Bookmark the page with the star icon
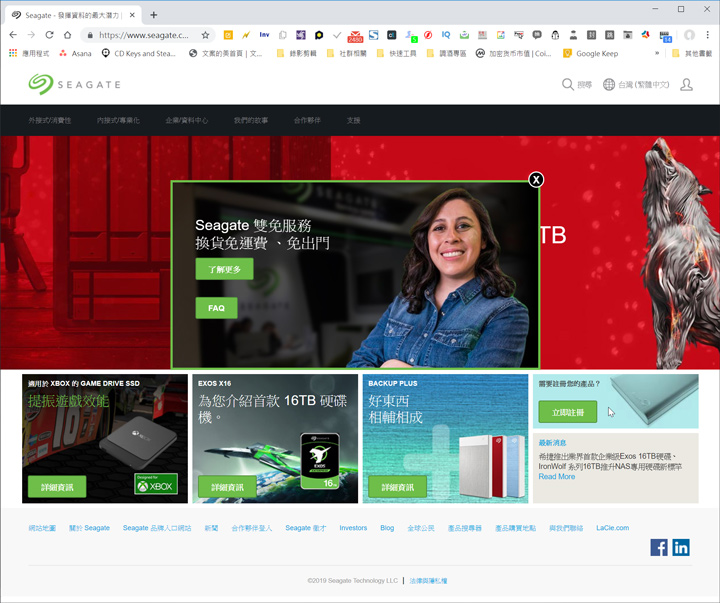Viewport: 720px width, 603px height. (205, 35)
